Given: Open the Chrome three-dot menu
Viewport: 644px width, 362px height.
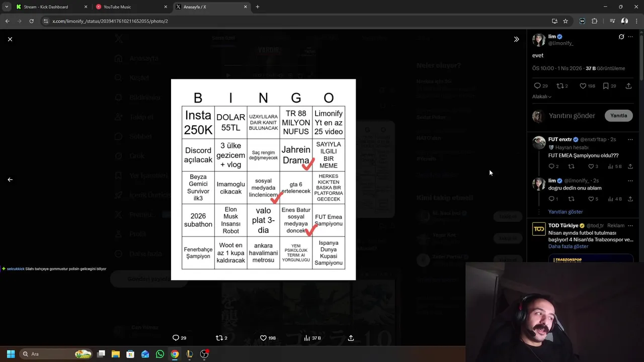Looking at the screenshot, I should coord(637,21).
